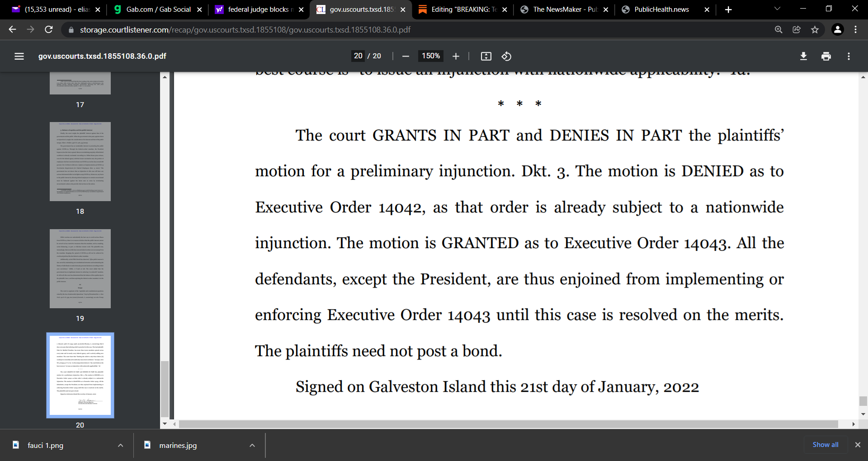Image resolution: width=868 pixels, height=461 pixels.
Task: Reload the current browser page
Action: pyautogui.click(x=49, y=29)
